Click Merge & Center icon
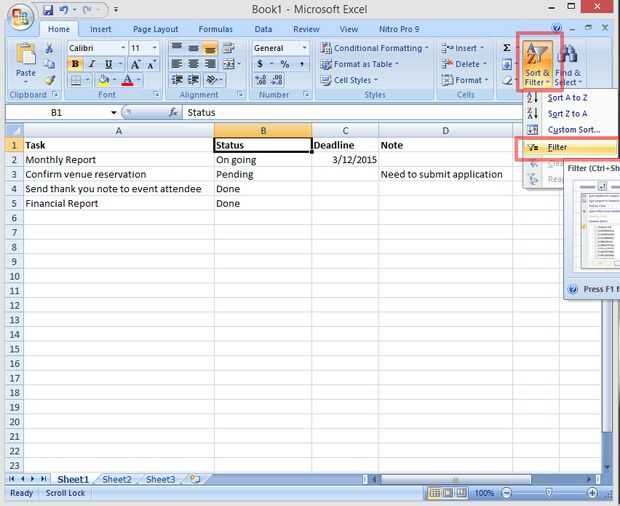620x506 pixels. tap(229, 64)
